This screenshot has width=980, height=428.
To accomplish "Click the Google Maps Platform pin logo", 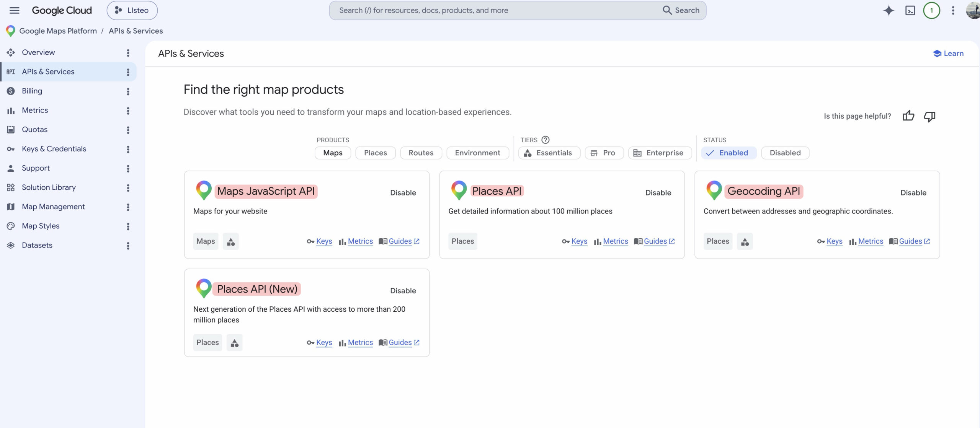I will tap(11, 31).
